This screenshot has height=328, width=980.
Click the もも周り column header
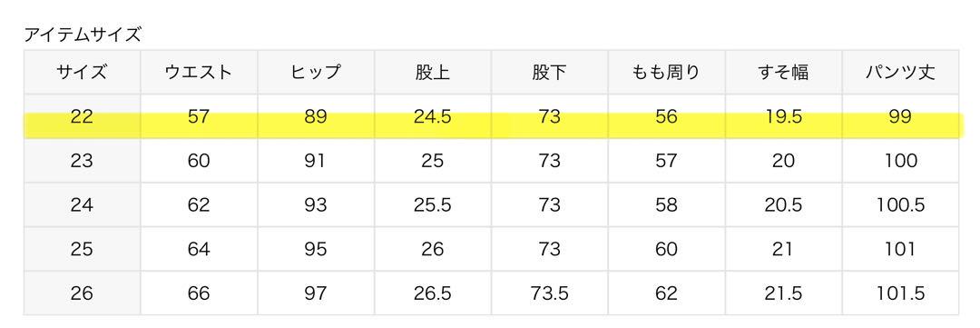click(666, 72)
